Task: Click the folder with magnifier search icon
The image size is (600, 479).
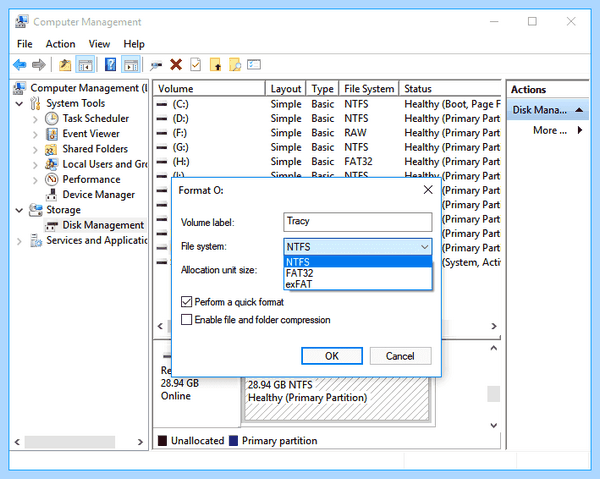Action: pyautogui.click(x=235, y=65)
